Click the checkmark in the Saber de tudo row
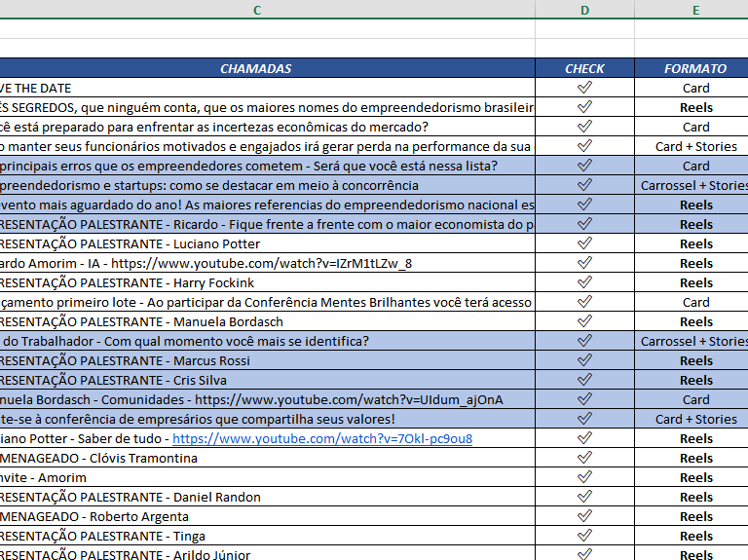 (x=584, y=438)
